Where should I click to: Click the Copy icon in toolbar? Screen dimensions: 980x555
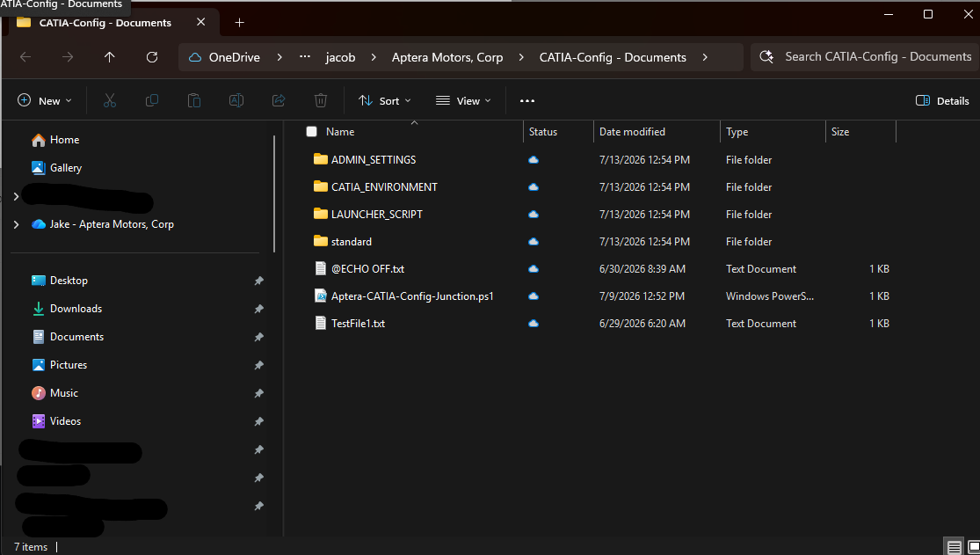click(x=152, y=101)
